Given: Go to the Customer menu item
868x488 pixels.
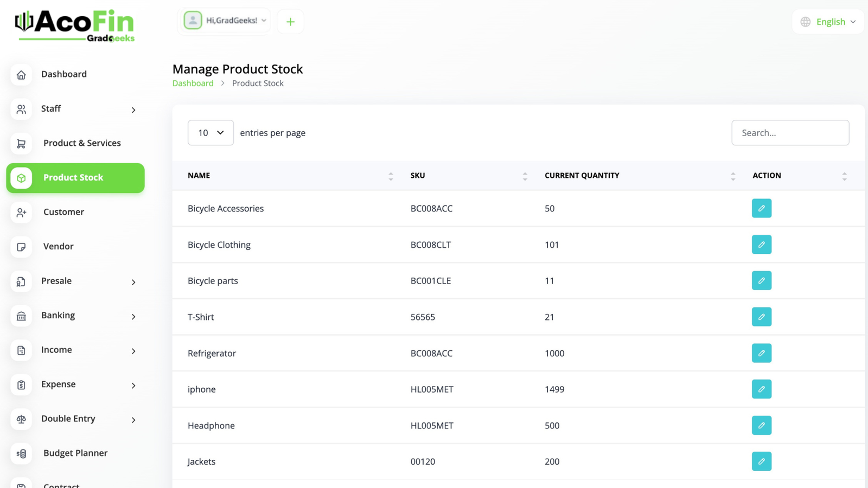Looking at the screenshot, I should coord(63,212).
